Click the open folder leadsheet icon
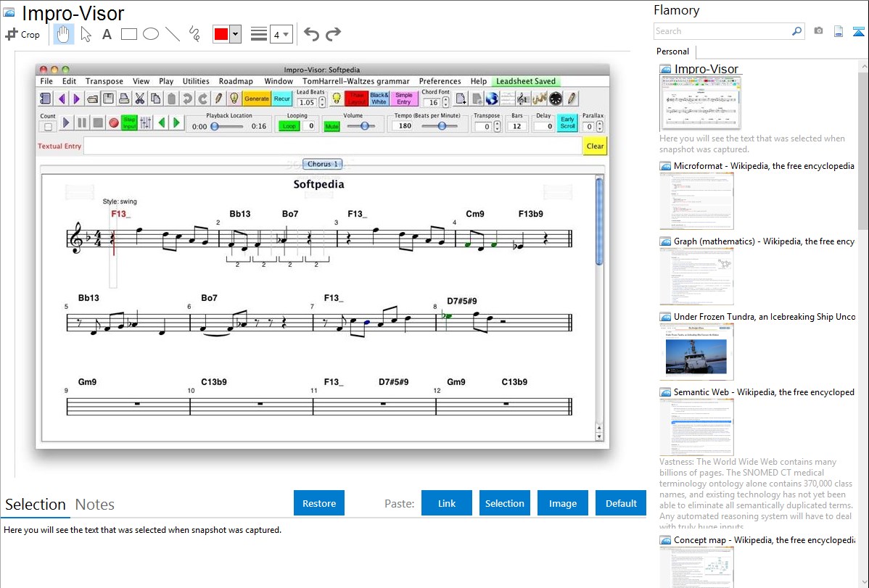Viewport: 869px width, 588px height. (x=93, y=99)
